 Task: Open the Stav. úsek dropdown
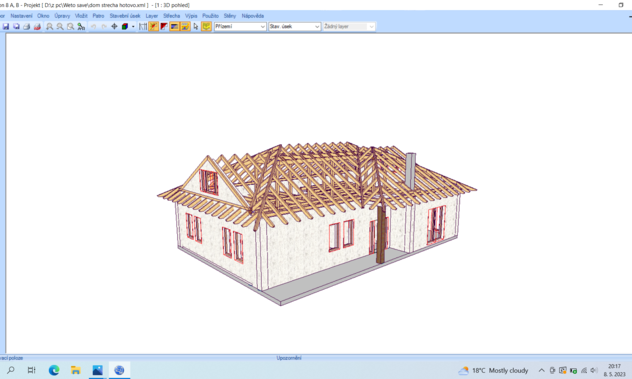(295, 27)
